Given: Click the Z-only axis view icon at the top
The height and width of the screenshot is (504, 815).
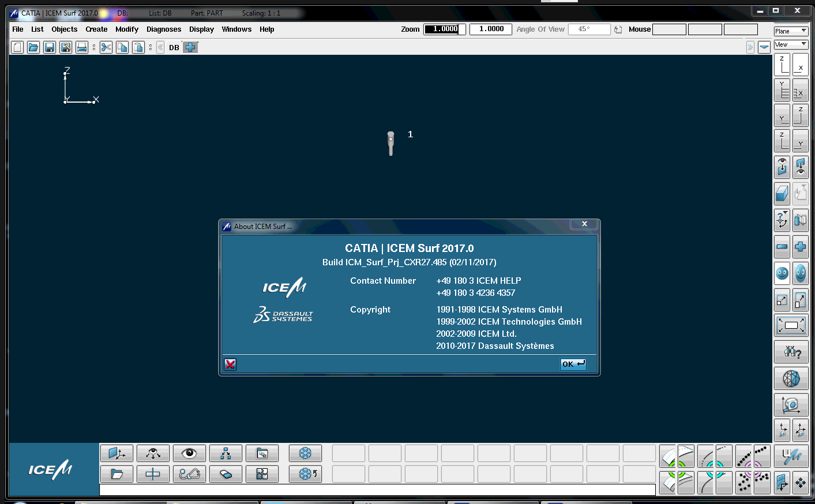Looking at the screenshot, I should (x=782, y=65).
